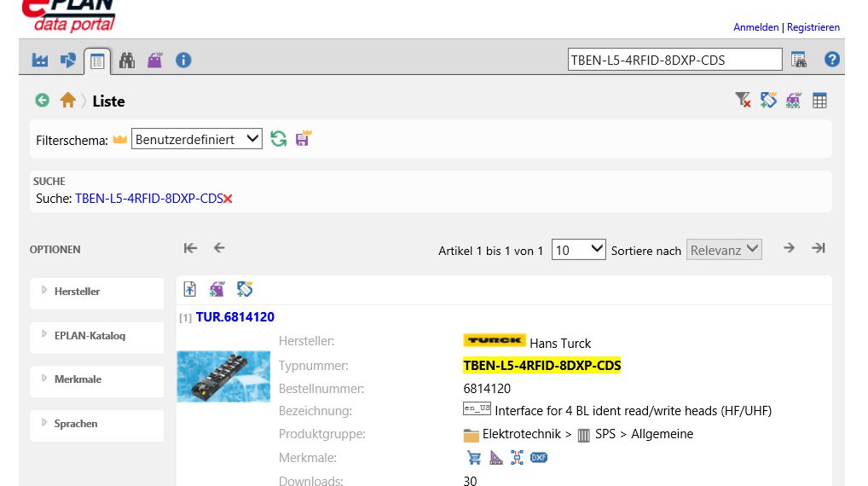The width and height of the screenshot is (868, 486).
Task: Click the order number 6814120
Action: pos(487,389)
